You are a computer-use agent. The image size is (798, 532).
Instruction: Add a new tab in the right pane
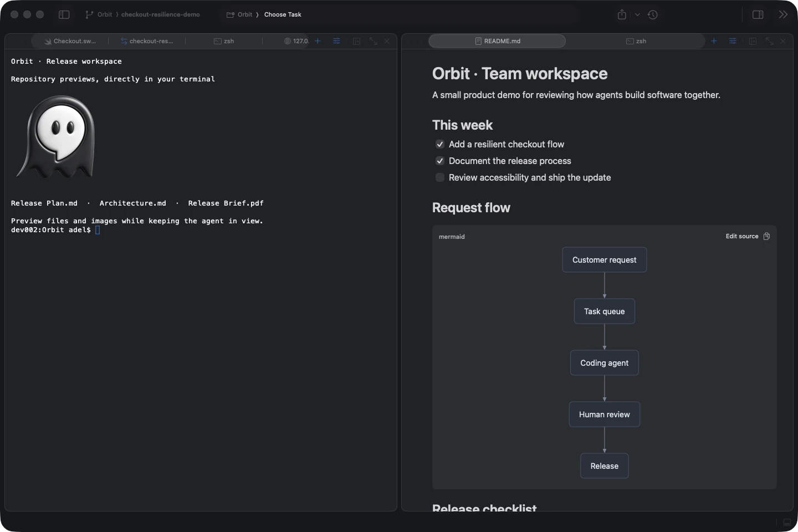click(x=714, y=41)
